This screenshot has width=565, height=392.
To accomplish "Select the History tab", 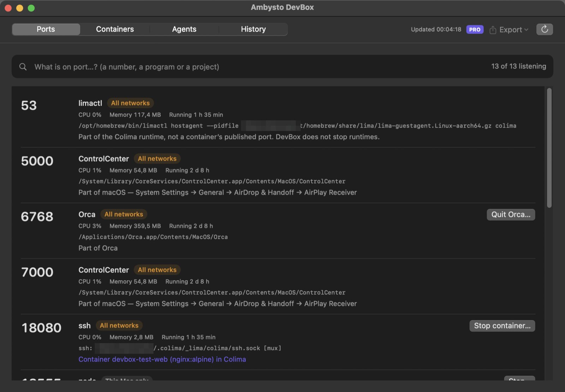I will click(253, 29).
